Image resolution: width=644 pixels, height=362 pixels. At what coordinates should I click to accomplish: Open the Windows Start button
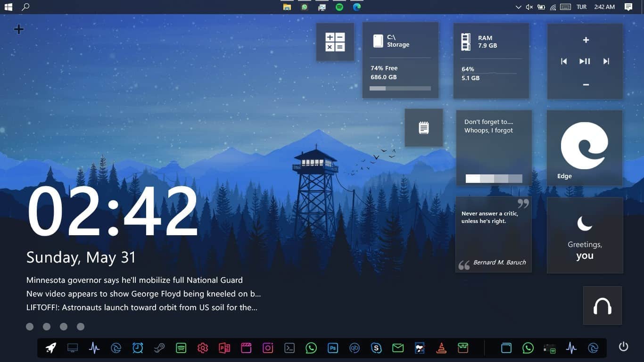pos(8,7)
